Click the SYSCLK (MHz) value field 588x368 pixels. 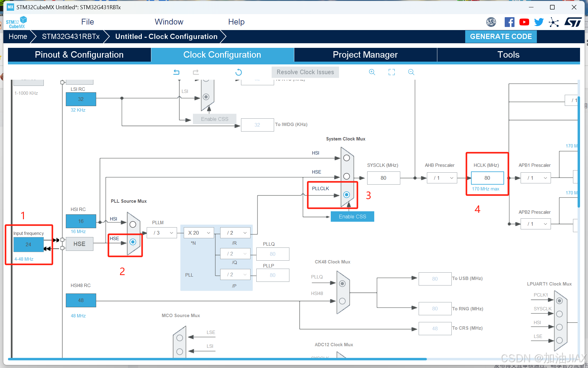[x=383, y=178]
